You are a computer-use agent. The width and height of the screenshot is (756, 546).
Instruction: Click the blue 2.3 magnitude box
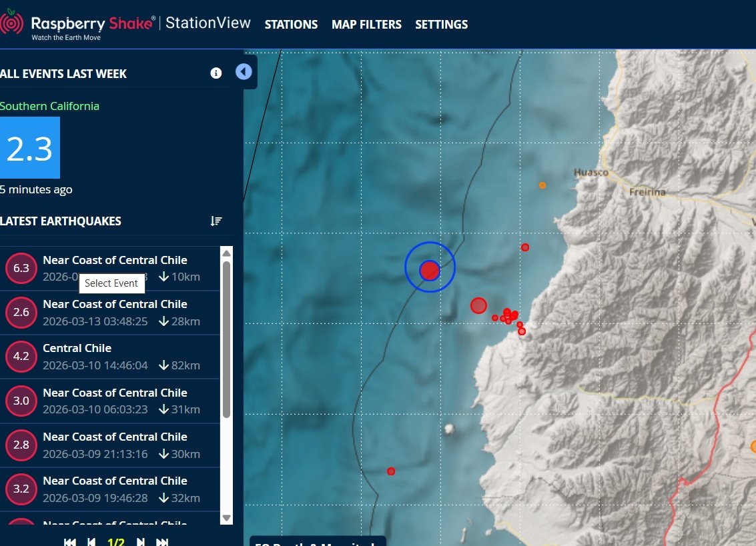tap(30, 148)
